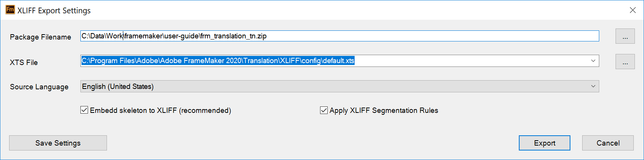644x160 pixels.
Task: Cancel the XLIFF export dialog
Action: tap(608, 143)
